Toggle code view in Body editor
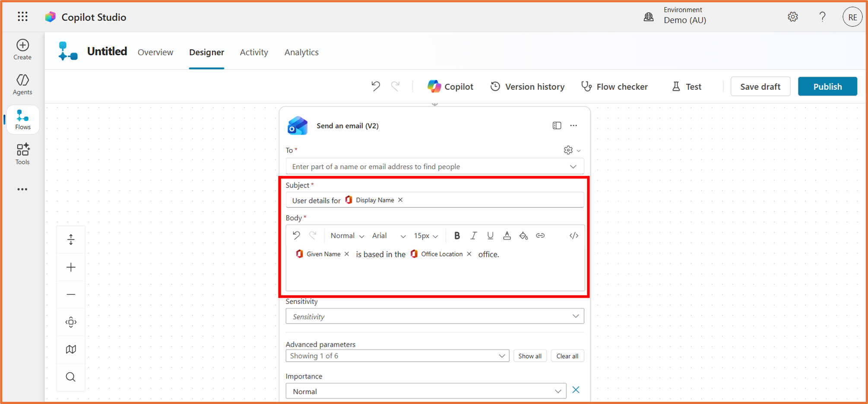This screenshot has width=868, height=404. click(573, 235)
